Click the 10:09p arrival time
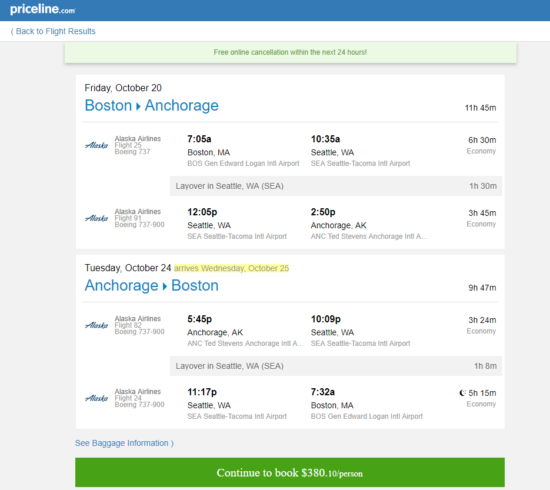This screenshot has height=490, width=550. (326, 319)
